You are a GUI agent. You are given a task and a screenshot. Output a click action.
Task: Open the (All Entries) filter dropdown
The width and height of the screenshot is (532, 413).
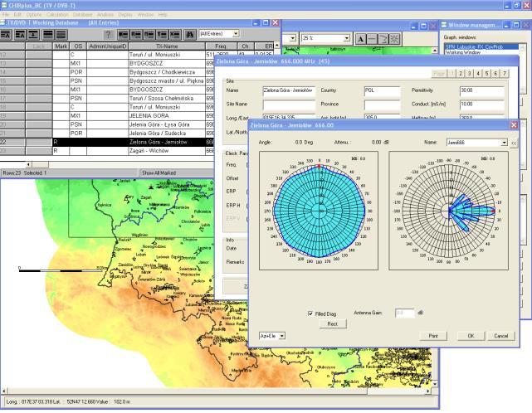click(236, 33)
